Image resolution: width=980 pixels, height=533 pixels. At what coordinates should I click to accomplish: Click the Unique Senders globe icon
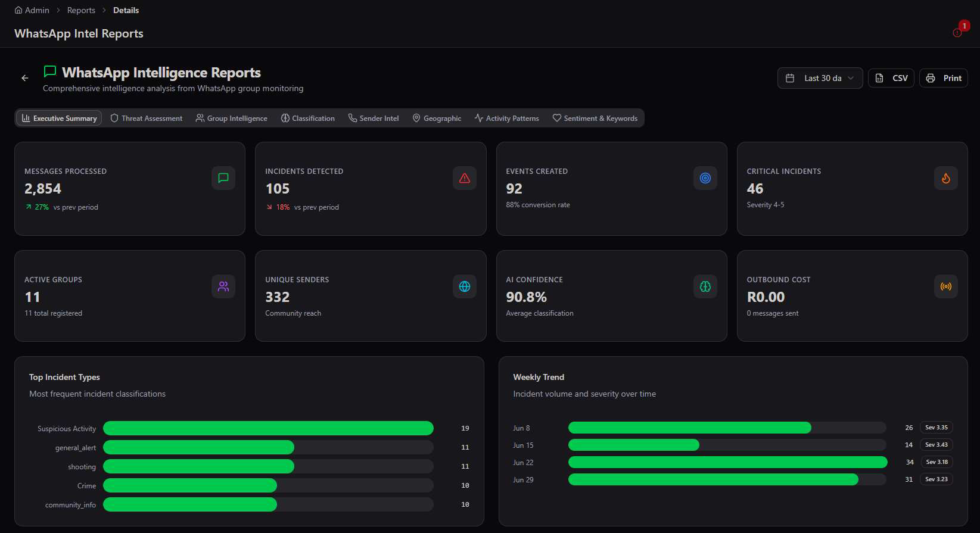click(x=465, y=286)
